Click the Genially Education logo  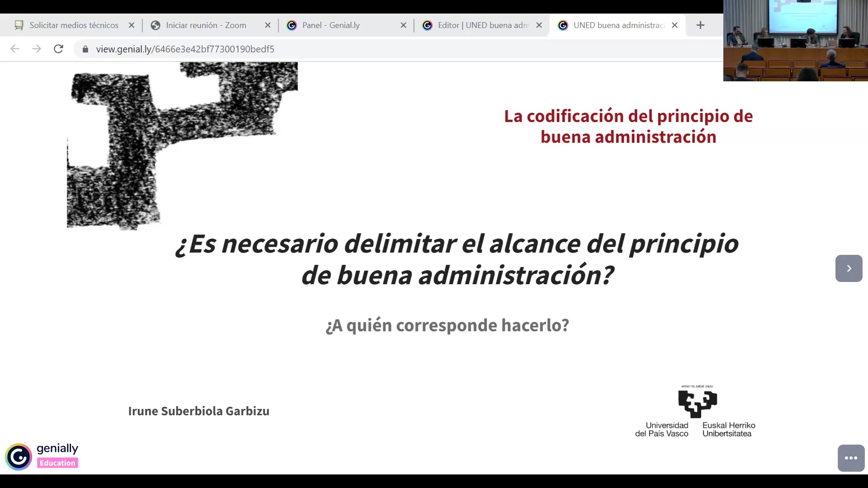pos(42,456)
